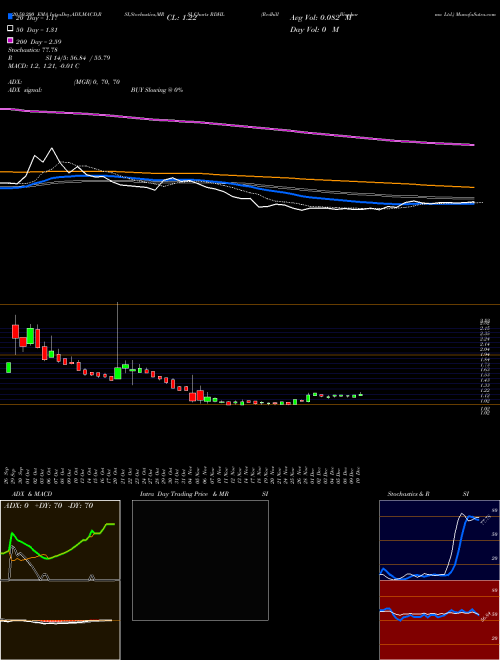500x660 pixels.
Task: Click the 'Intra Day Trading Price & MRSI' title
Action: (x=204, y=494)
